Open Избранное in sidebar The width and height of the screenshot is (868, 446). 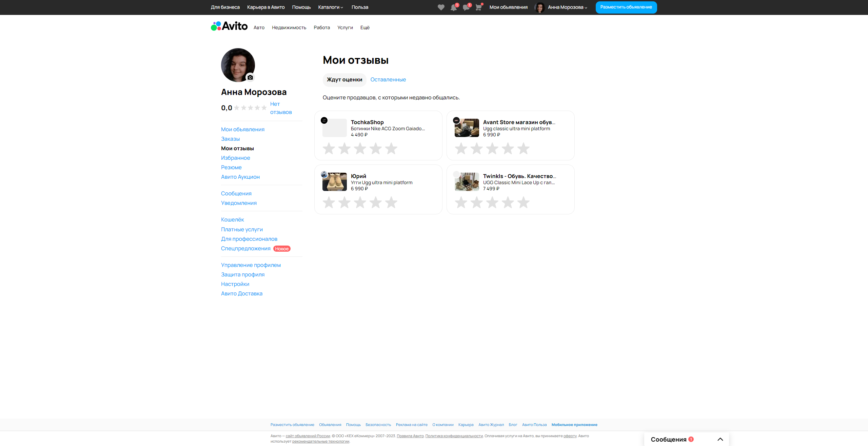pyautogui.click(x=236, y=158)
